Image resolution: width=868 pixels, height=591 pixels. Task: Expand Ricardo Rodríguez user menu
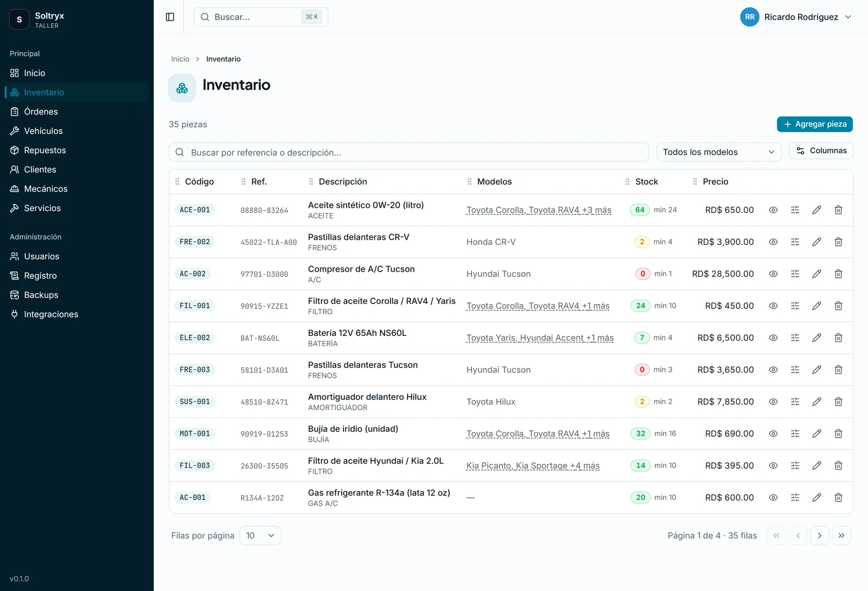pos(796,17)
